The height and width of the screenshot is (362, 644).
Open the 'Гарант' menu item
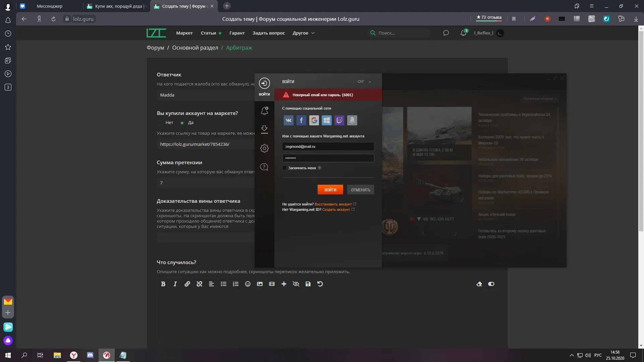pos(237,33)
